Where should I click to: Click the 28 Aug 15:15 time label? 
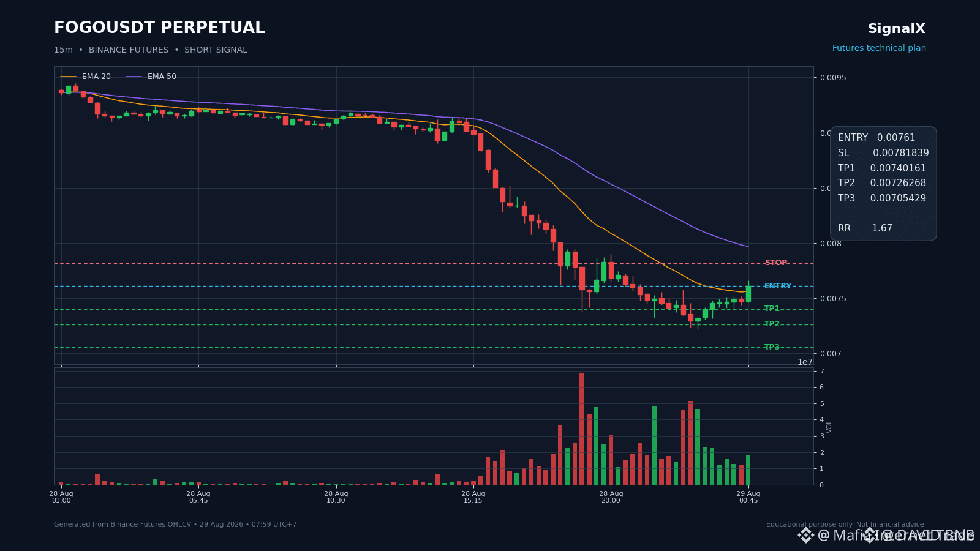[473, 497]
